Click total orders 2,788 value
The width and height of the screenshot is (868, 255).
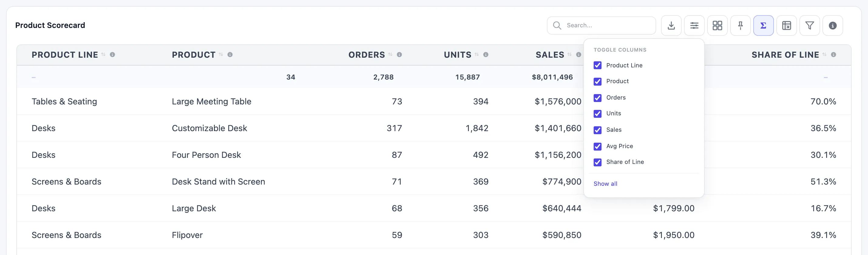tap(383, 77)
